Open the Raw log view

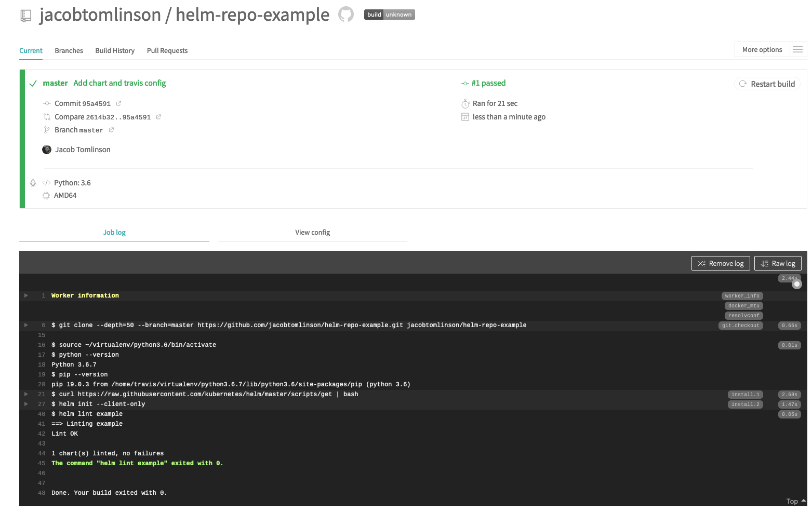(x=777, y=263)
